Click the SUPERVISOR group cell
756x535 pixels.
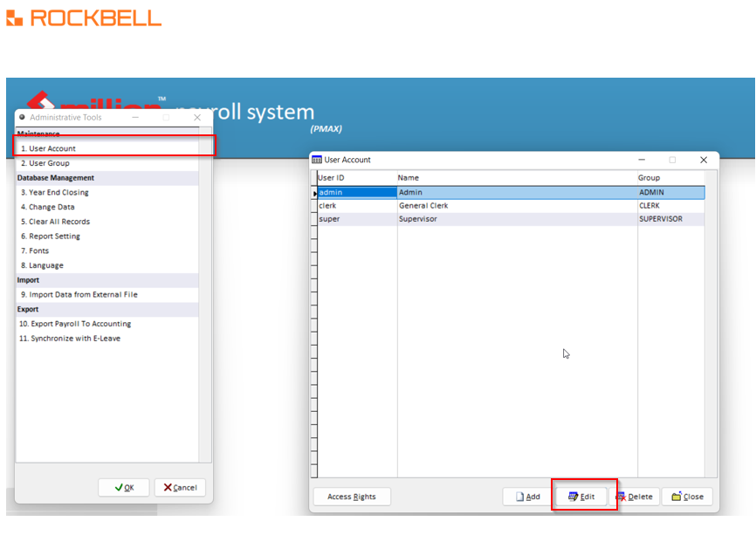pos(671,219)
